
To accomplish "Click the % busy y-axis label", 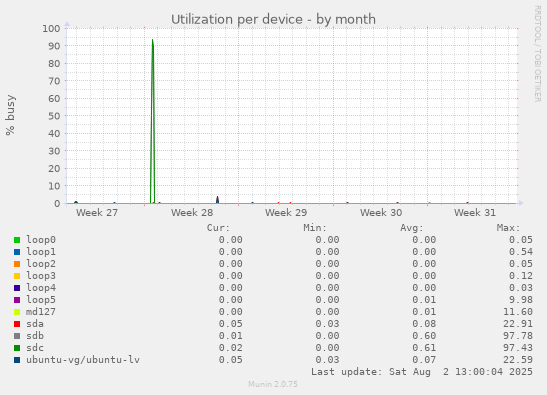I will coord(10,115).
